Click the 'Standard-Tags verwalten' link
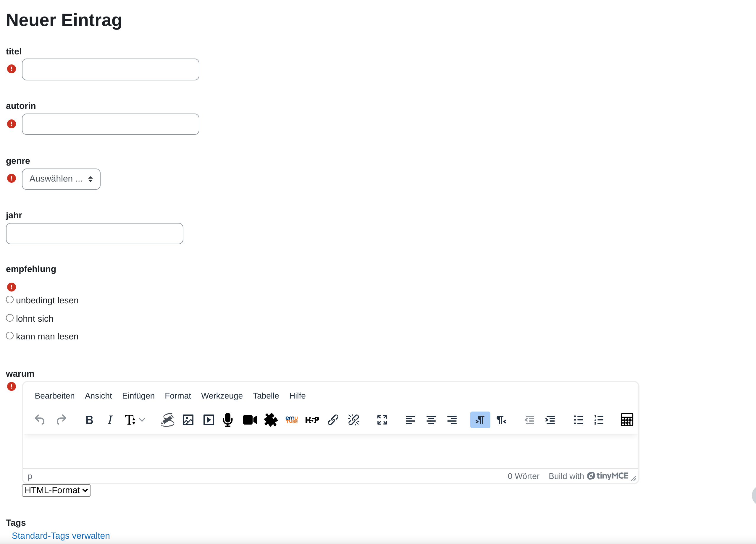The width and height of the screenshot is (756, 544). [61, 535]
